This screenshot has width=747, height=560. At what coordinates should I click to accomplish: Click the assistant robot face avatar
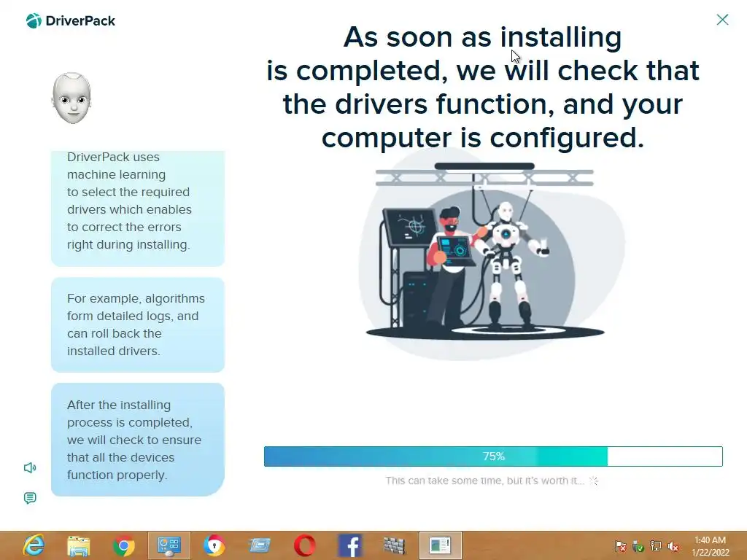point(71,98)
